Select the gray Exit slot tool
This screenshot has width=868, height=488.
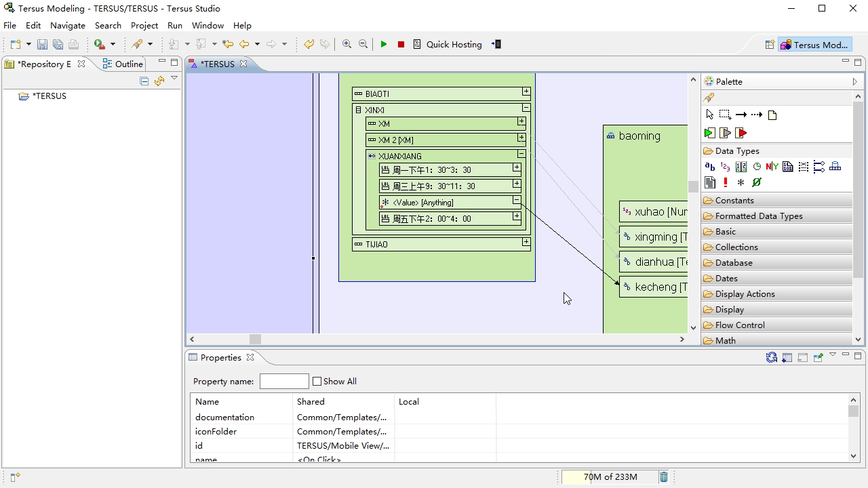point(725,133)
